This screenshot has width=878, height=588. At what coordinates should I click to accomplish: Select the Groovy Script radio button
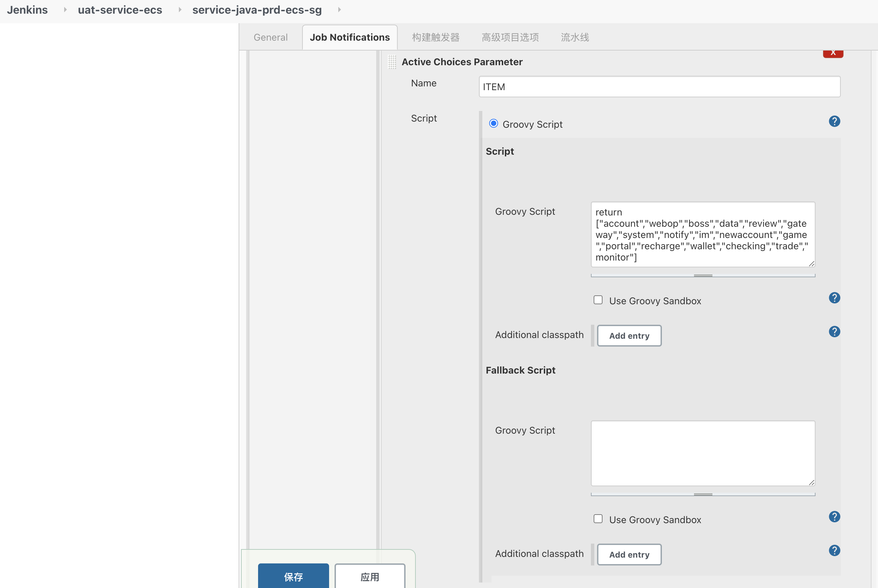click(493, 123)
